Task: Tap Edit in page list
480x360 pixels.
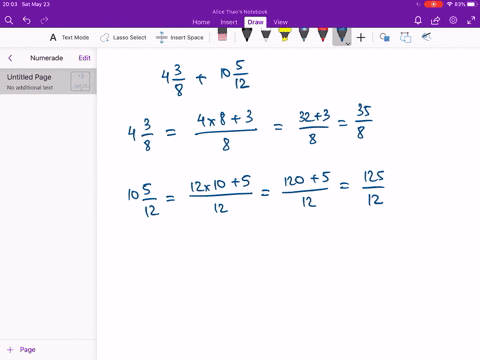Action: pos(84,58)
